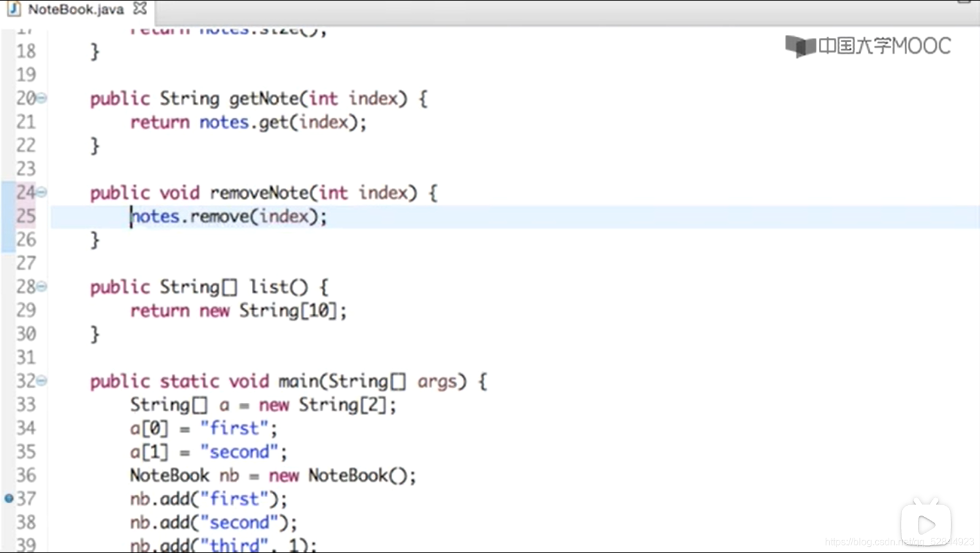Click line number 33 in the gutter

click(26, 405)
